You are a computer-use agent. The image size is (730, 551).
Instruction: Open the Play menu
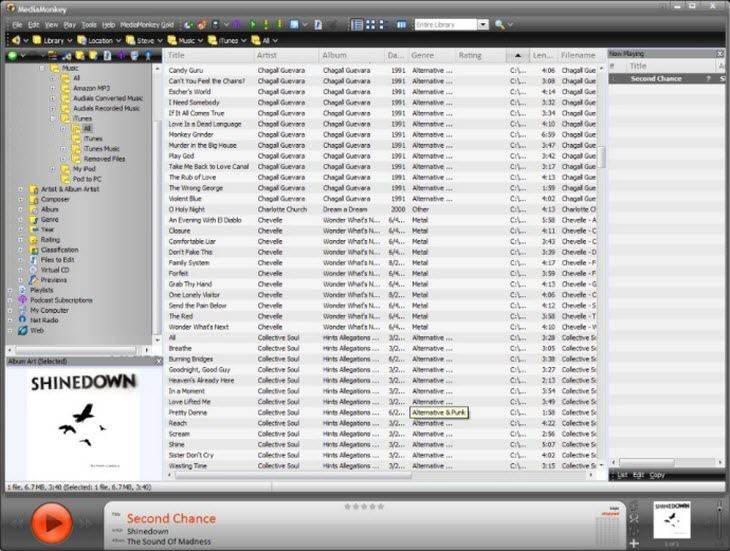(x=70, y=25)
